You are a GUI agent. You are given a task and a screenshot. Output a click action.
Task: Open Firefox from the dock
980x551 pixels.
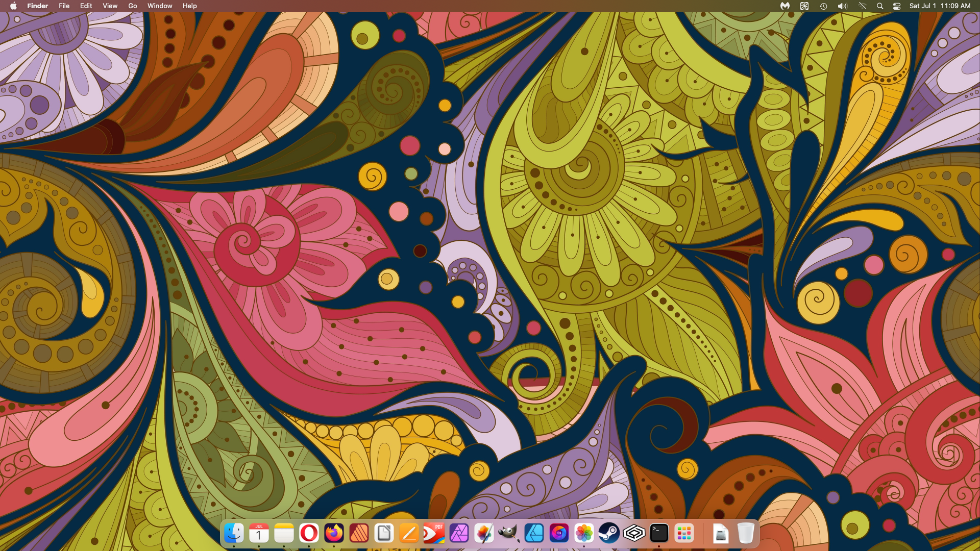click(334, 534)
